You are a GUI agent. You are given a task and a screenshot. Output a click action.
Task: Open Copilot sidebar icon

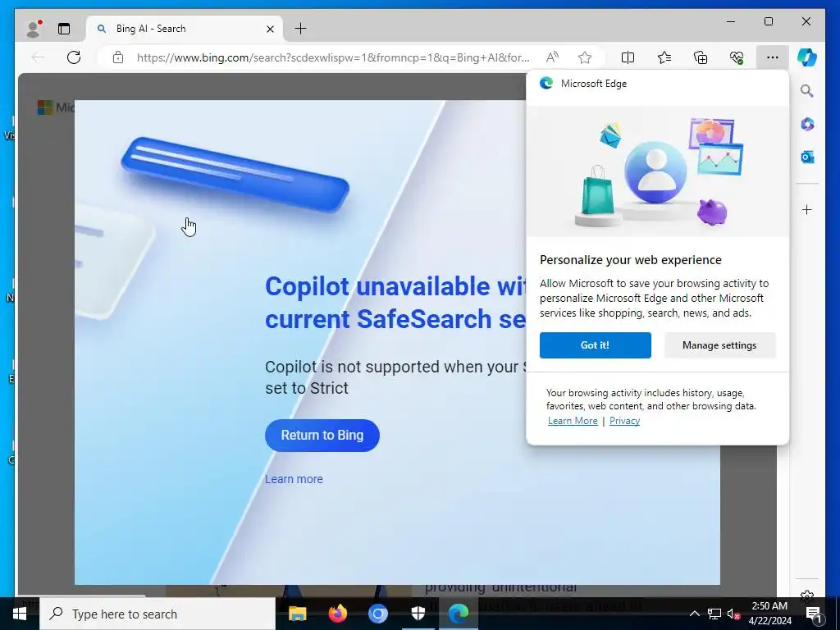(x=807, y=57)
